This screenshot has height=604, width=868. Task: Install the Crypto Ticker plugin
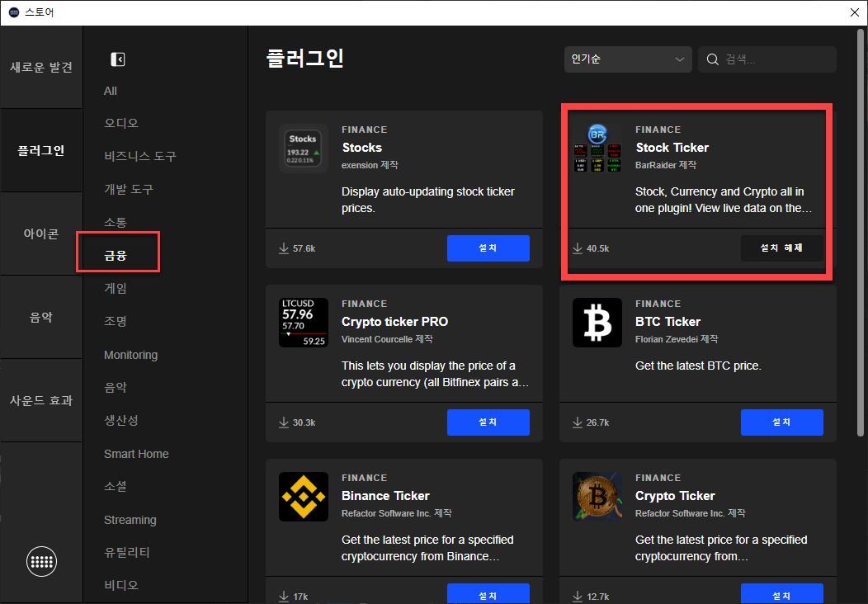pyautogui.click(x=782, y=593)
